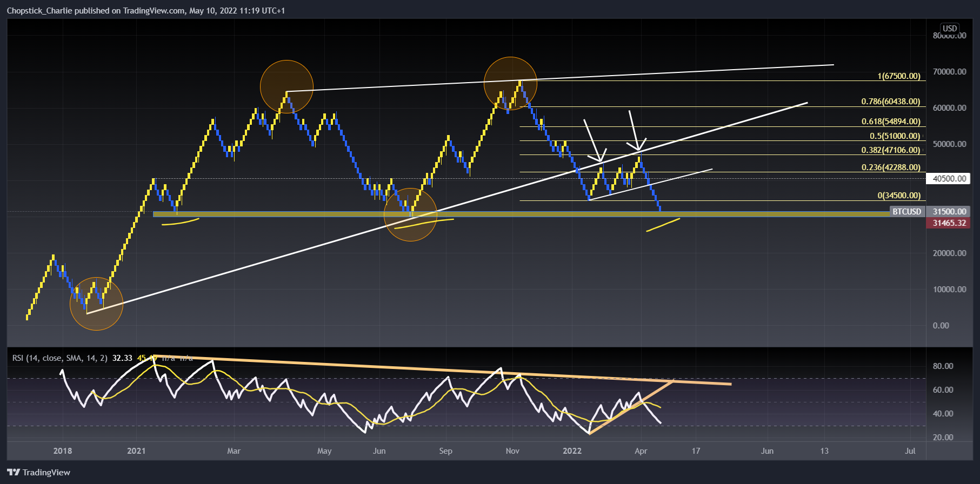
Task: Click the 0.00 price axis label
Action: (941, 325)
